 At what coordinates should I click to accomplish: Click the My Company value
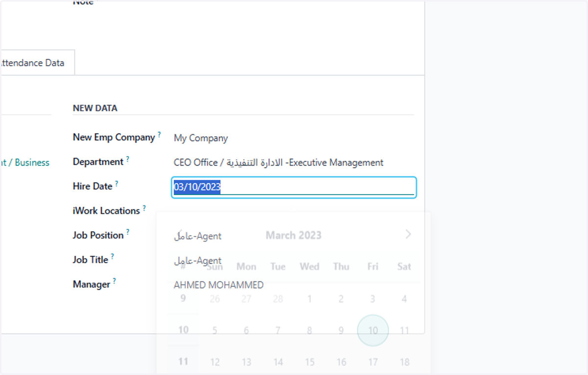pyautogui.click(x=201, y=138)
